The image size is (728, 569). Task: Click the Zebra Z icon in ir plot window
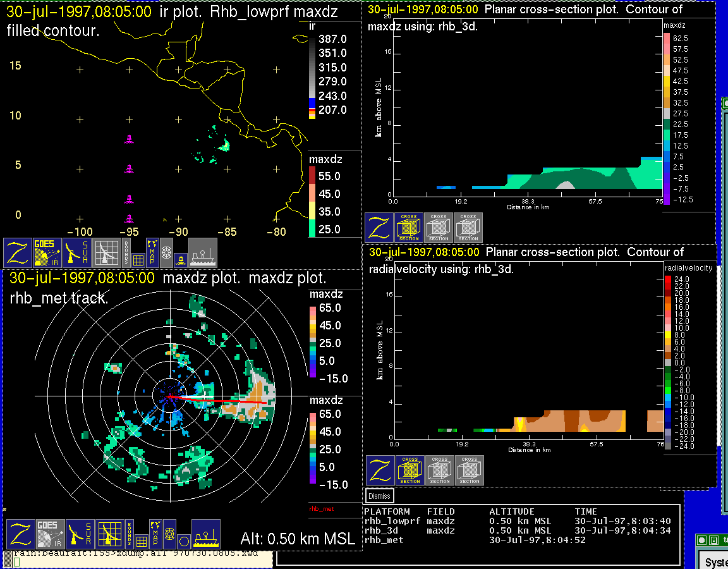tap(18, 253)
